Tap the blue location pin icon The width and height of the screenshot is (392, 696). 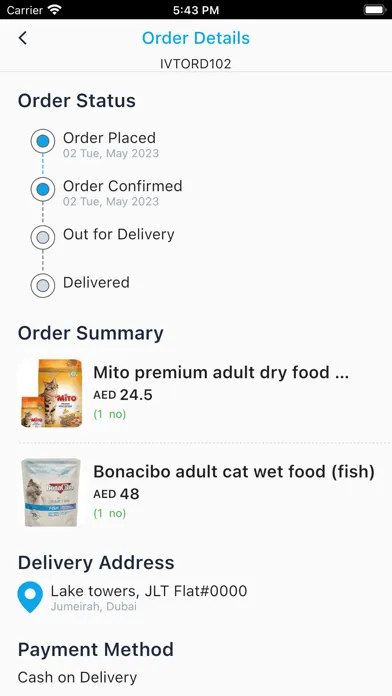point(30,597)
